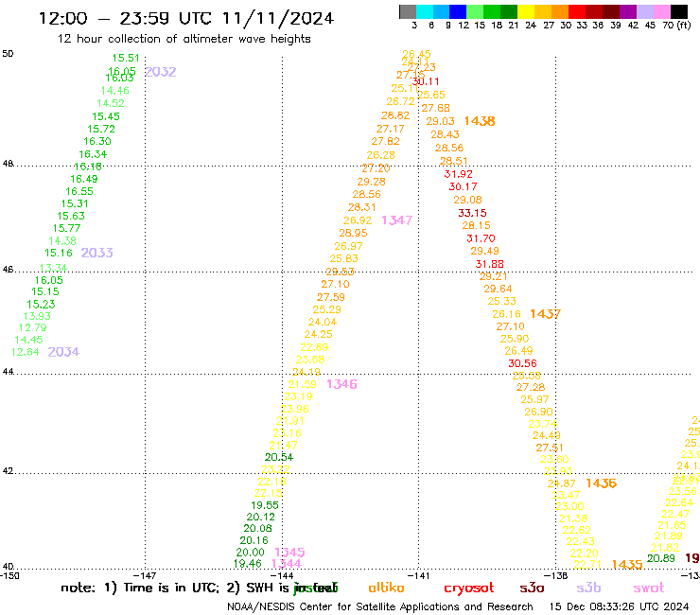Click the wave height value 16.55
This screenshot has width=700, height=615.
[79, 192]
